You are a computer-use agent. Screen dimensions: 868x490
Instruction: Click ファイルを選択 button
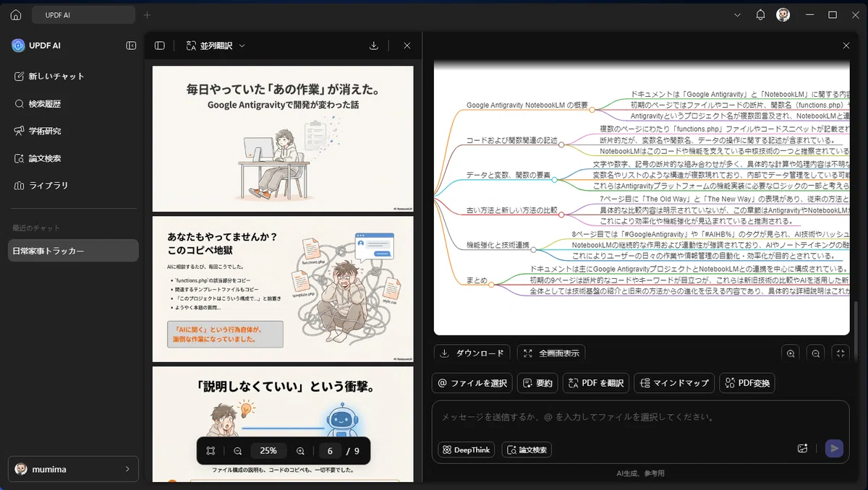472,383
